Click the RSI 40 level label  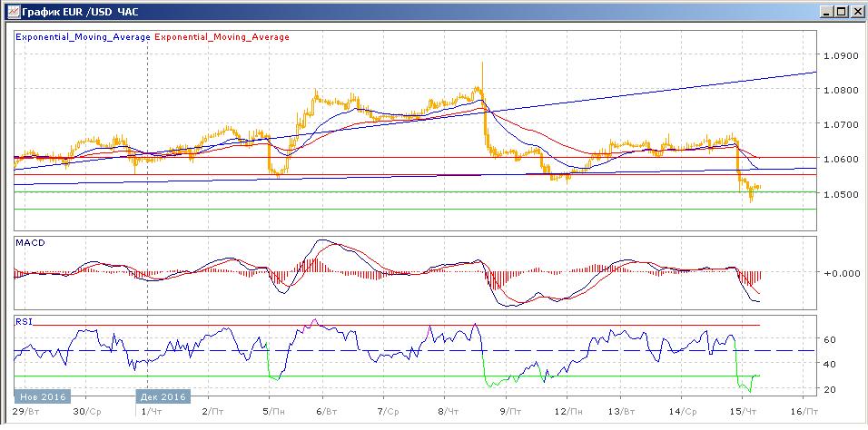pos(830,364)
